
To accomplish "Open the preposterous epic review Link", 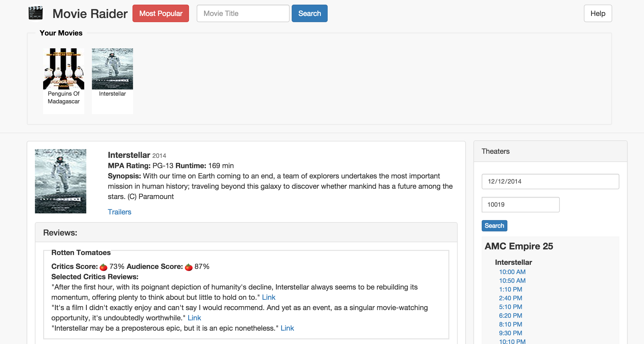I will (x=287, y=328).
